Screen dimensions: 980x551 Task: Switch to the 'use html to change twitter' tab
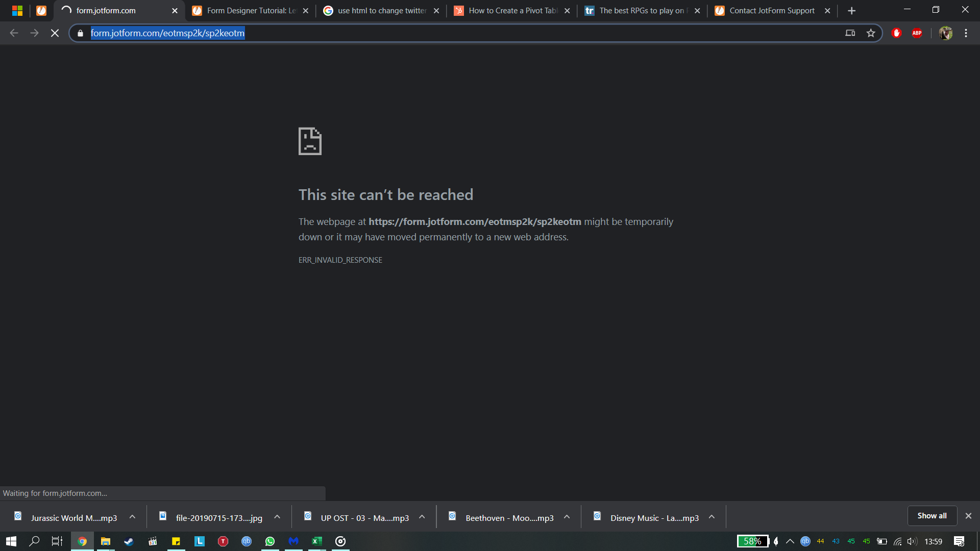[x=381, y=11]
